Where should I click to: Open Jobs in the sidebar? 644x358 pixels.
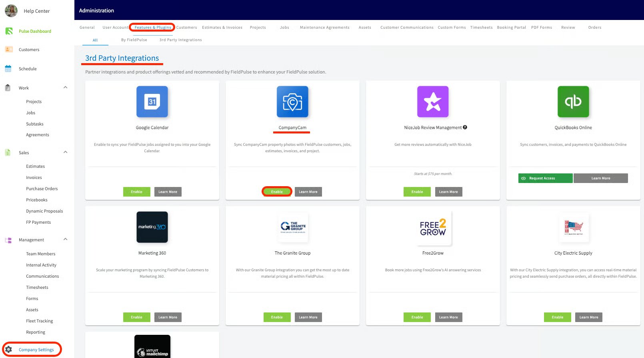(31, 113)
